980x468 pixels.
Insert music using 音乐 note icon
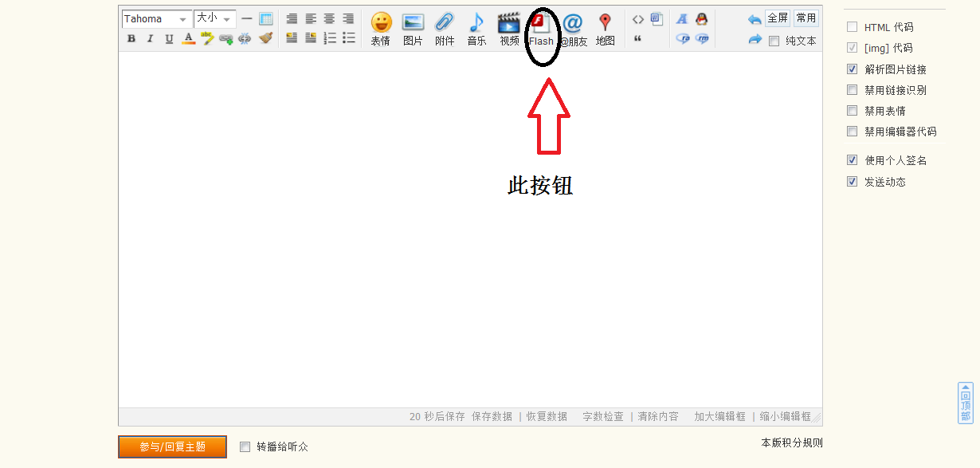click(476, 29)
